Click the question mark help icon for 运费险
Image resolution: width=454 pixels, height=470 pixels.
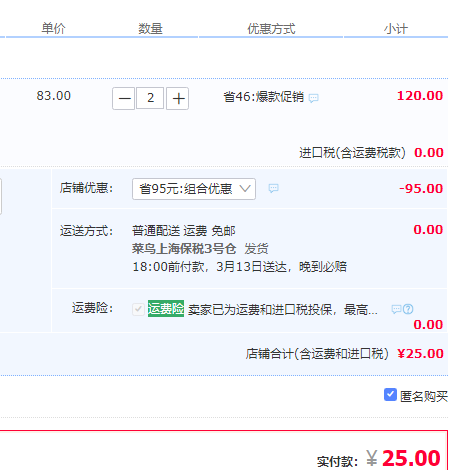click(408, 309)
